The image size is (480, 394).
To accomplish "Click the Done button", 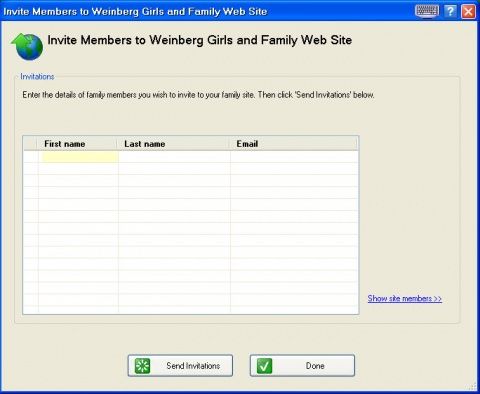I will tap(302, 366).
